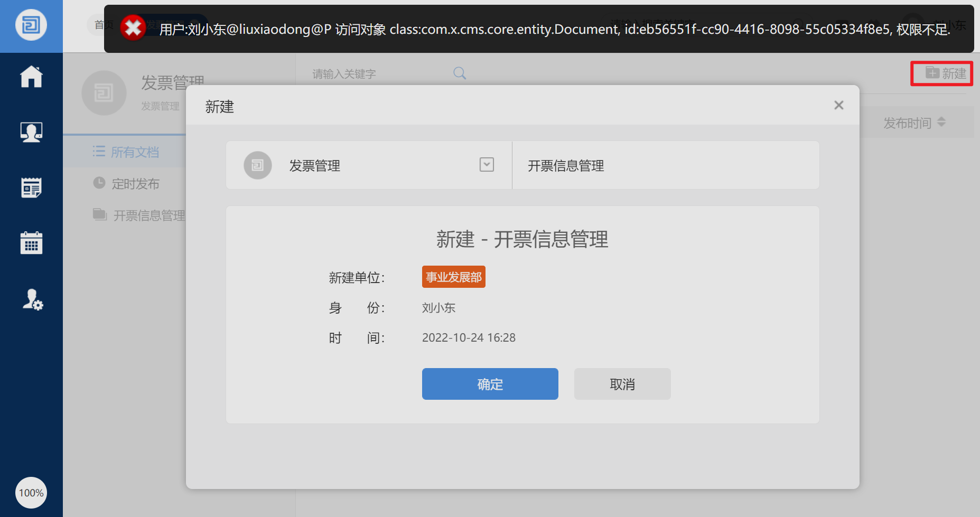Dismiss the permission error via red X icon
980x517 pixels.
pyautogui.click(x=133, y=28)
